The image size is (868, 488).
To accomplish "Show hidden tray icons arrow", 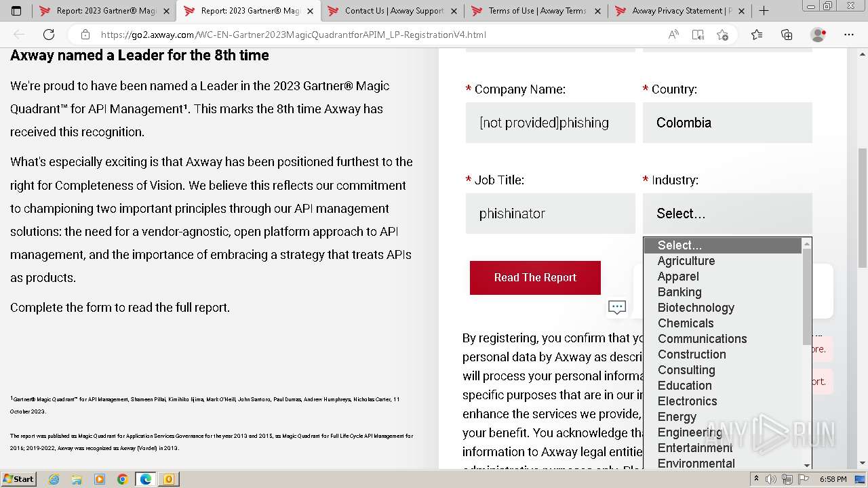I will coord(757,479).
